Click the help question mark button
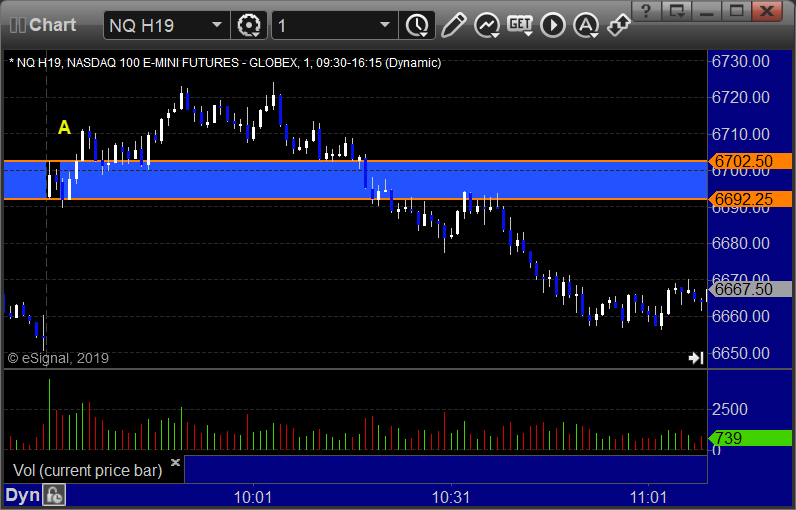The image size is (796, 510). pyautogui.click(x=646, y=10)
